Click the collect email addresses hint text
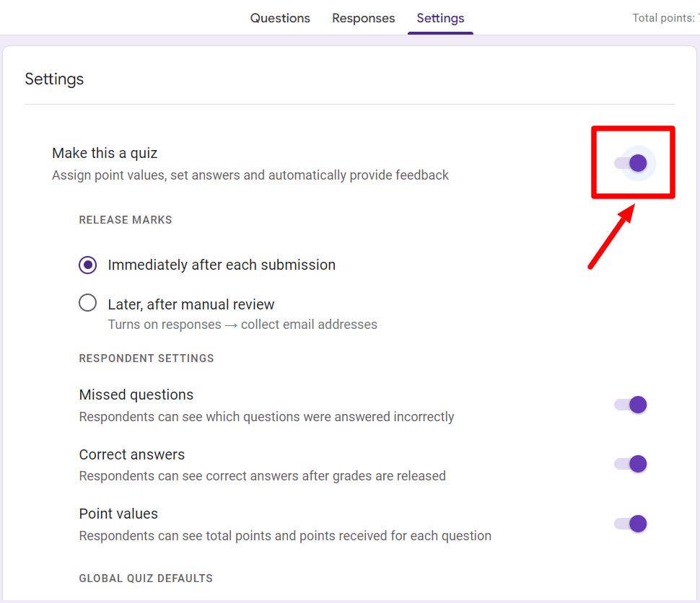The height and width of the screenshot is (603, 700). coord(309,325)
